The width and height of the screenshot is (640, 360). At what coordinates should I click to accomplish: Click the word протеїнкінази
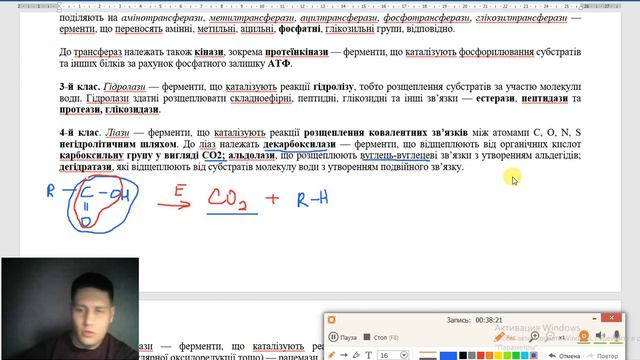[297, 52]
